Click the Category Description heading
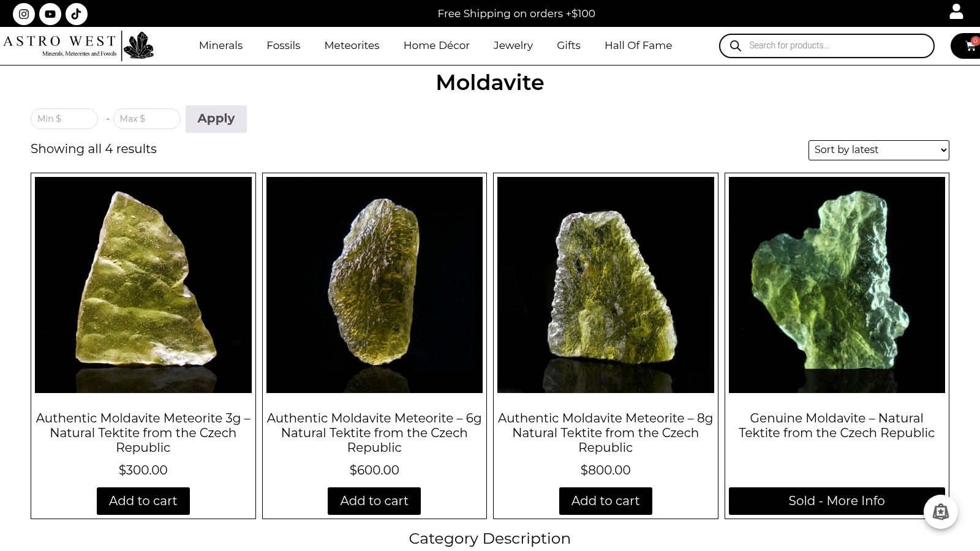 pyautogui.click(x=490, y=539)
